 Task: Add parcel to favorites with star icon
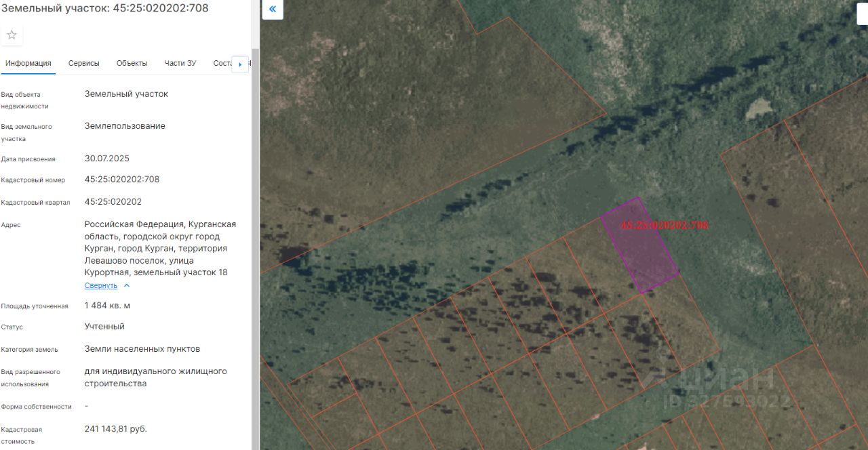pos(12,35)
